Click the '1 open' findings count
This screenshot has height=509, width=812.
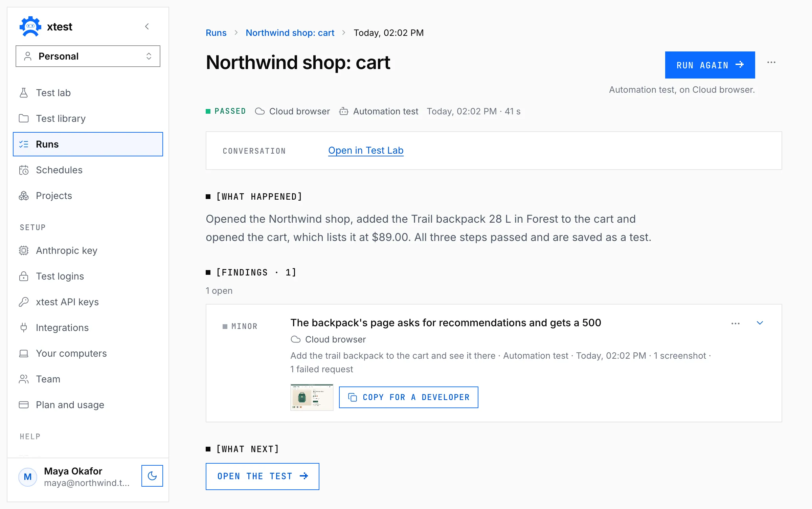pyautogui.click(x=219, y=291)
